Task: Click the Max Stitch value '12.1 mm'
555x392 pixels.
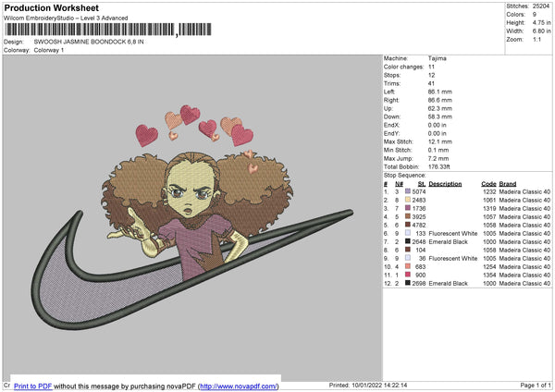Action: click(440, 141)
